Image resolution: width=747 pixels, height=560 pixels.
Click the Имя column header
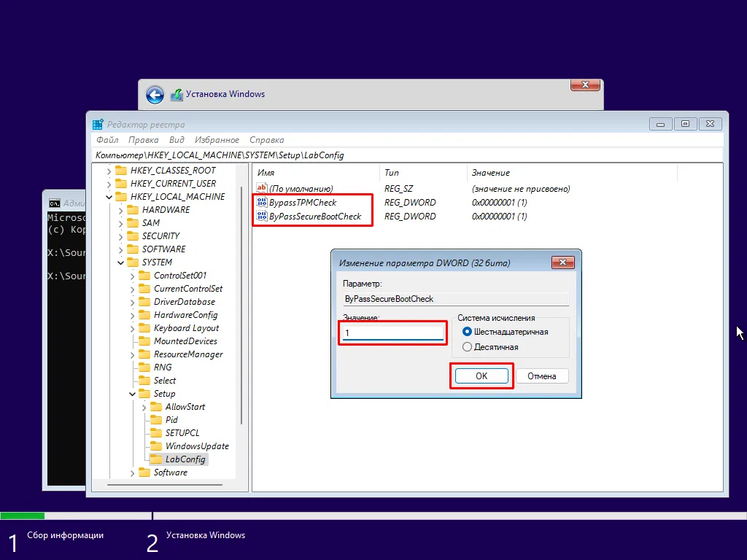316,173
